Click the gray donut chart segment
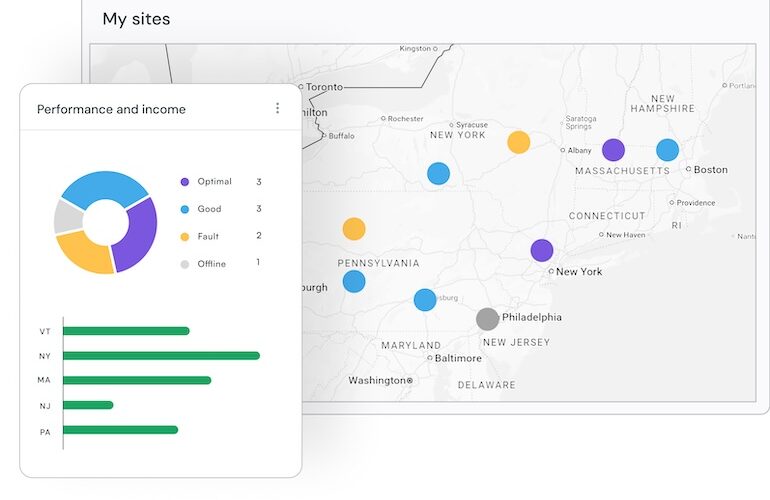The height and width of the screenshot is (500, 770). 69,218
